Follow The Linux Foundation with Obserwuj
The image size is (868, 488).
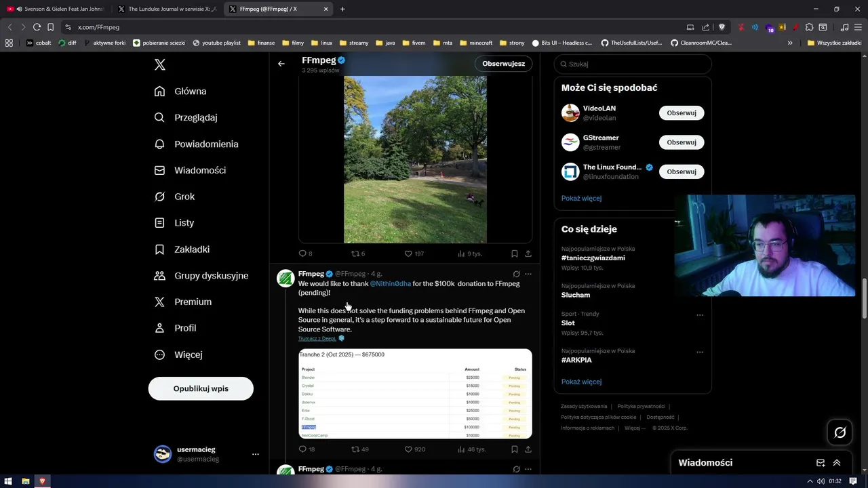click(682, 171)
